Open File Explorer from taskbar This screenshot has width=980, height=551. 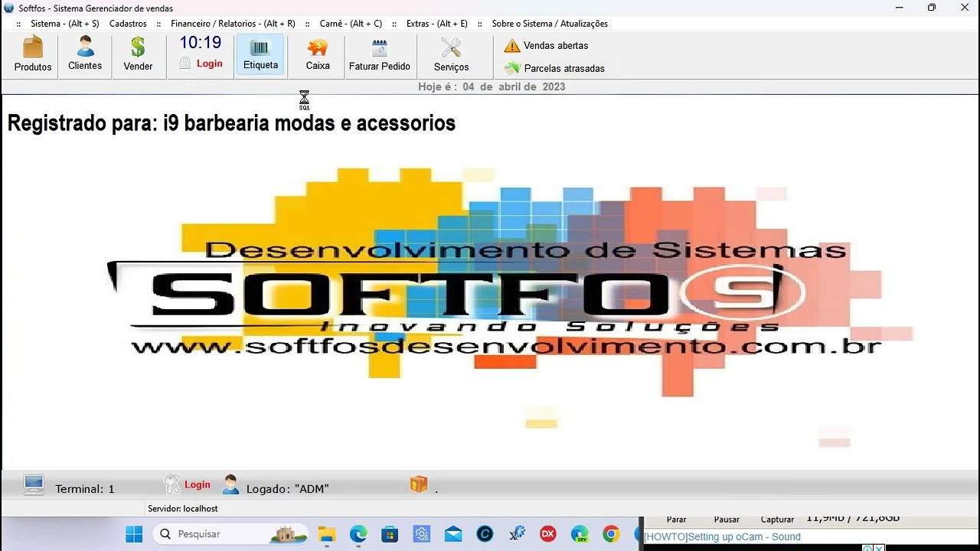327,534
